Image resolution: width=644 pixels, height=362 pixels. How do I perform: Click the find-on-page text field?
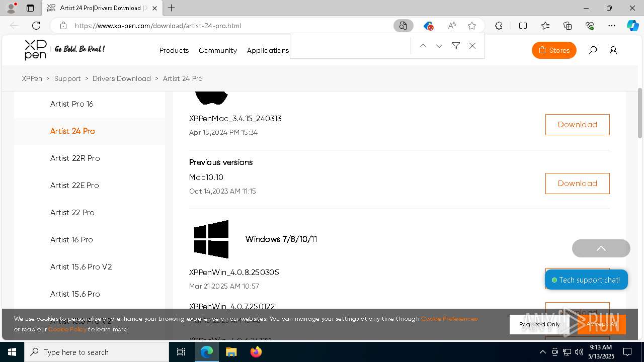pyautogui.click(x=351, y=46)
